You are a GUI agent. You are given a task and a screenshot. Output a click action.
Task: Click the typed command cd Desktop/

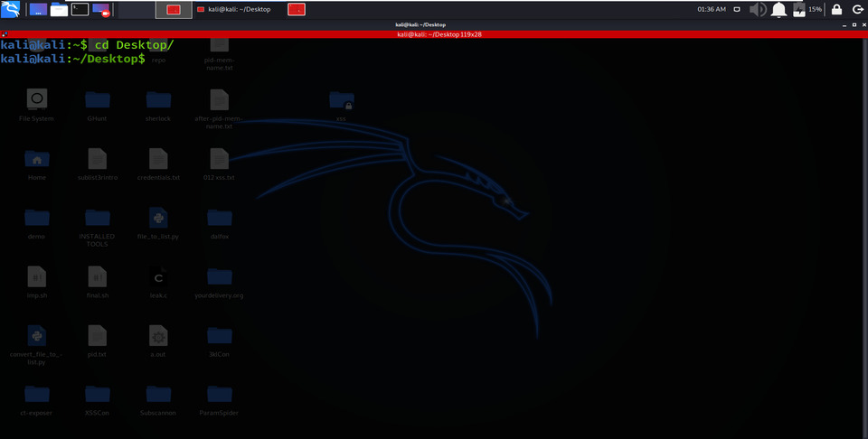click(x=134, y=45)
